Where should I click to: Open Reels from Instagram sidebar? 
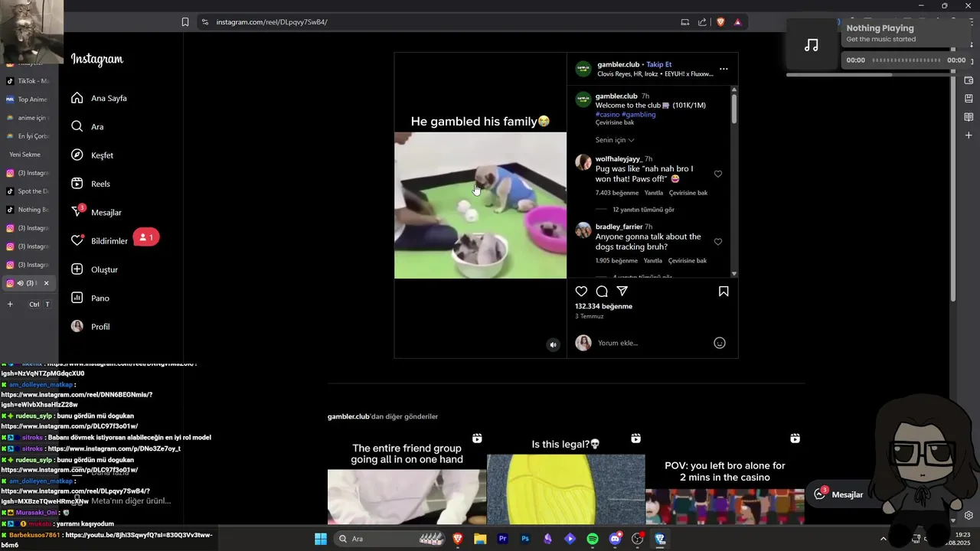(x=90, y=184)
